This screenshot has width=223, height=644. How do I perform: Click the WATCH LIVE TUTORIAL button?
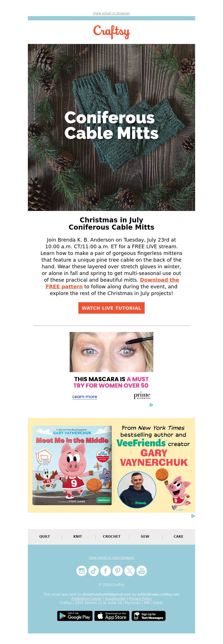(111, 308)
